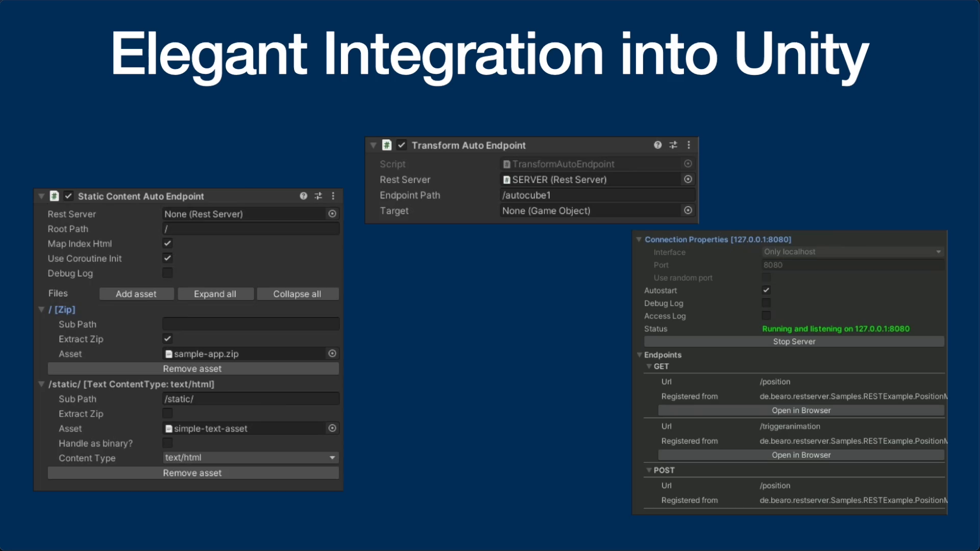The height and width of the screenshot is (551, 980).
Task: Remove the simple-text-asset asset
Action: 193,473
